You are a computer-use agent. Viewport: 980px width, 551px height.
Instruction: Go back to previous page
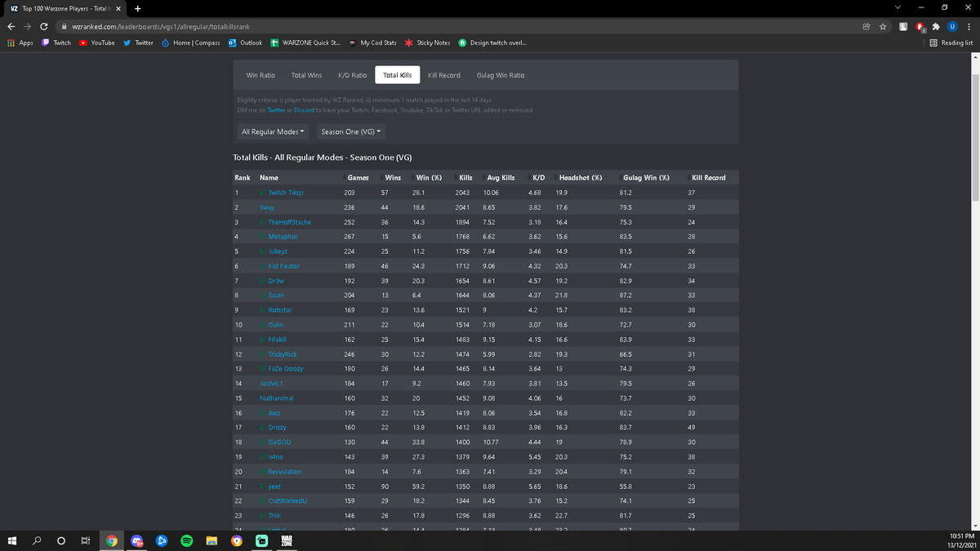click(11, 26)
